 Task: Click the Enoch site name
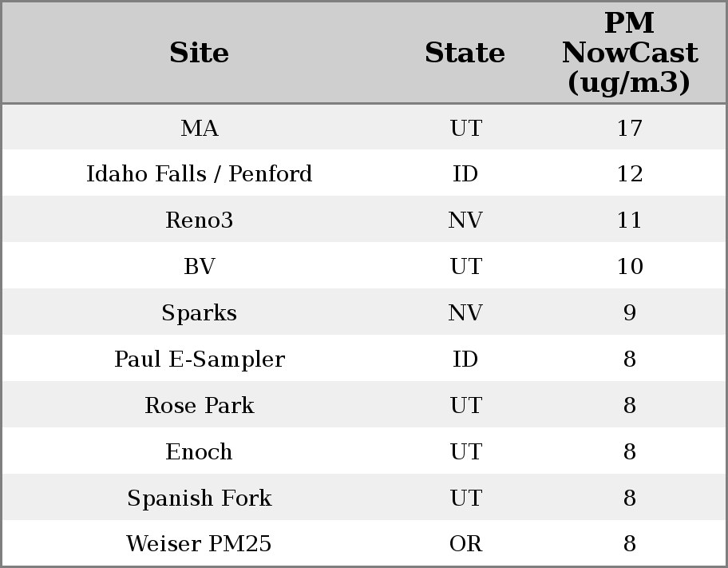(x=199, y=452)
